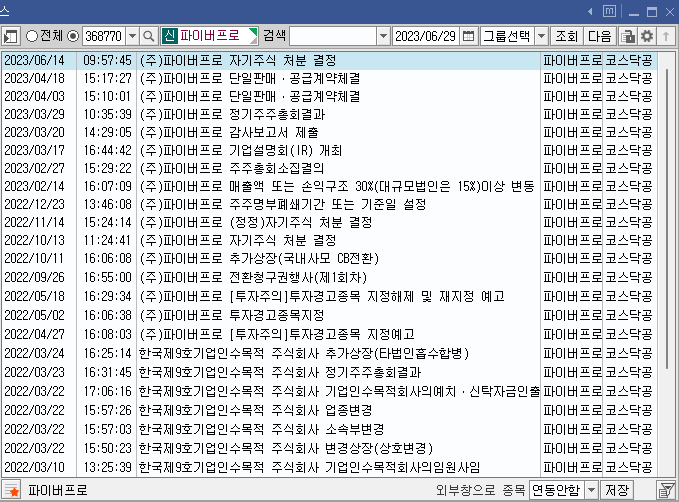Click the green 신 badge icon

(x=169, y=36)
